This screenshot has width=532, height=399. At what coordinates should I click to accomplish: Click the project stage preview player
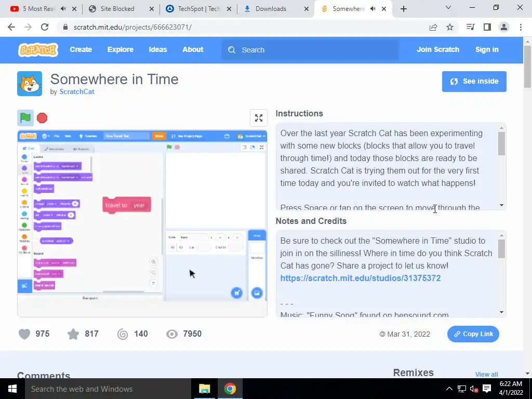(142, 223)
